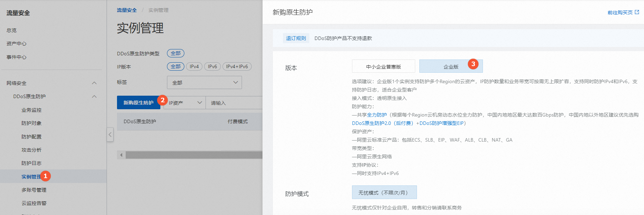Go to 实例管理 in sidebar
The image size is (644, 215).
31,176
